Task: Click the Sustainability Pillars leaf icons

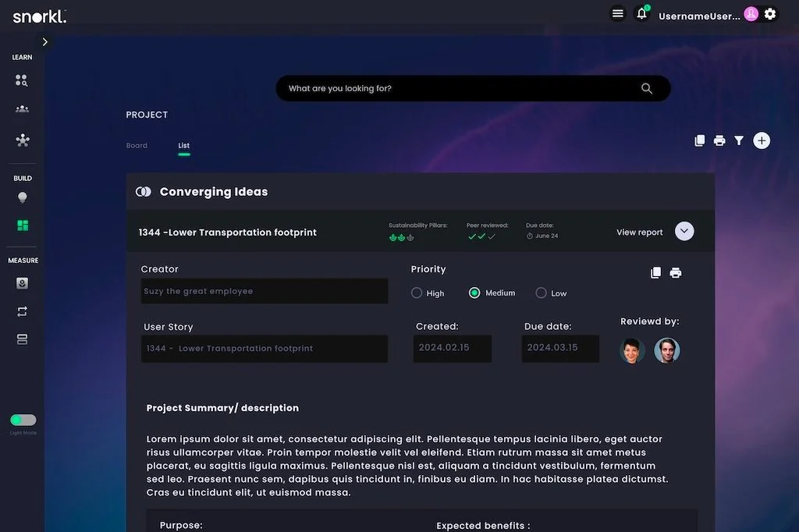Action: (x=402, y=237)
